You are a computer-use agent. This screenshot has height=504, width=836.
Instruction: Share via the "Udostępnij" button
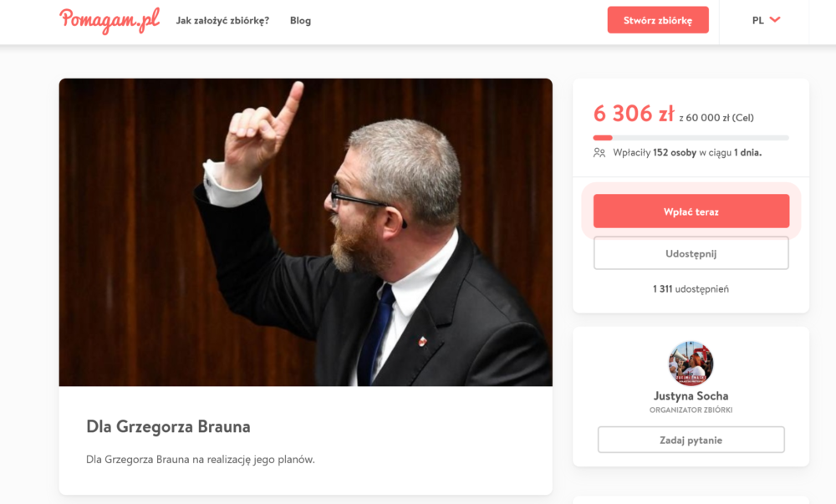(691, 253)
